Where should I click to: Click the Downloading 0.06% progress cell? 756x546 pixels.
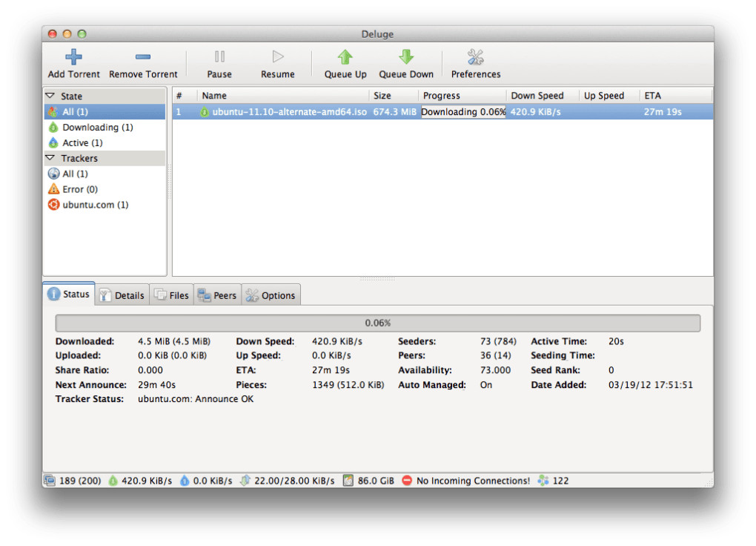tap(463, 111)
